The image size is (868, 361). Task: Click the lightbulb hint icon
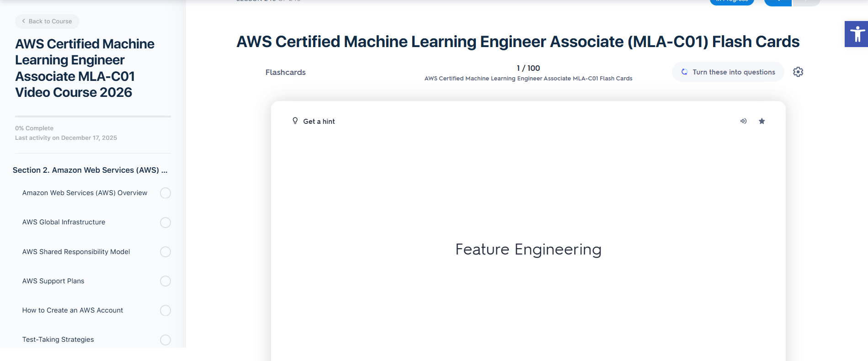coord(295,121)
